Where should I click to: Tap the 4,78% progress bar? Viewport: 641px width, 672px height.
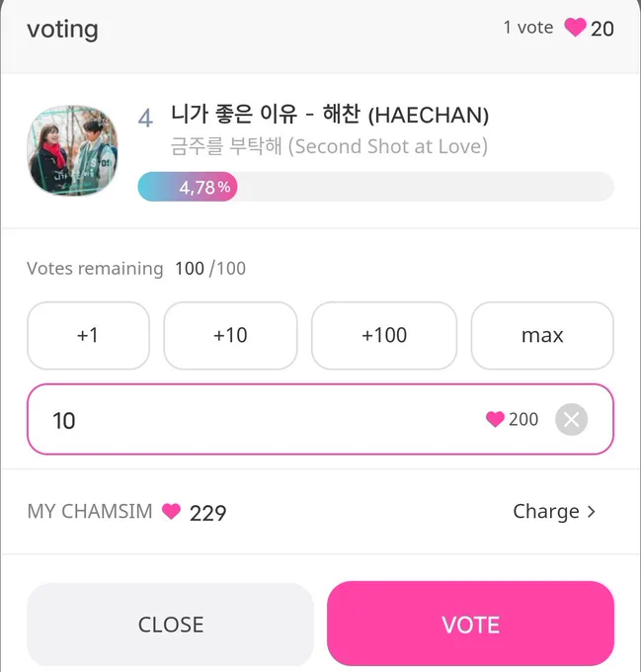point(375,187)
